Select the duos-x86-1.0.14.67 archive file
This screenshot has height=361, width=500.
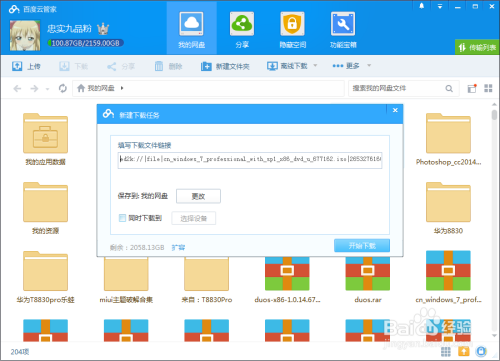[287, 281]
